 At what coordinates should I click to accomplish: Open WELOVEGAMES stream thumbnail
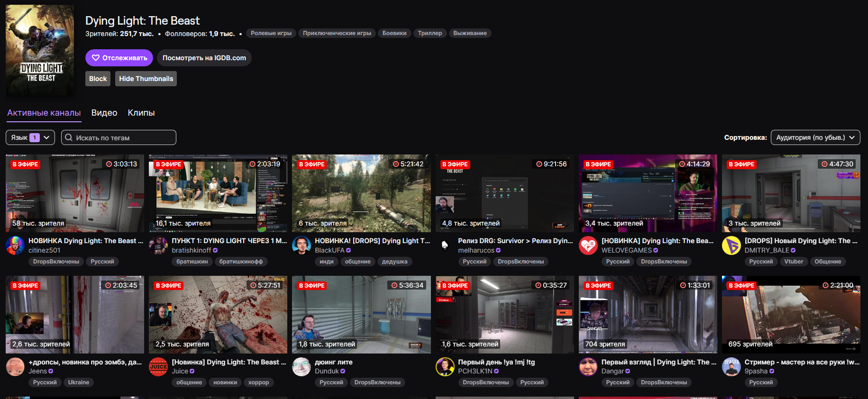point(648,193)
